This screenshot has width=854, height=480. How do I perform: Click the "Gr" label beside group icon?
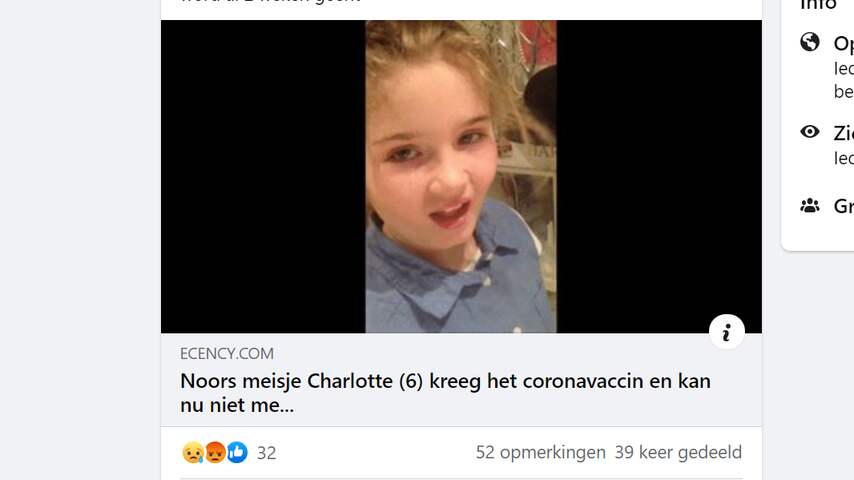click(x=843, y=206)
